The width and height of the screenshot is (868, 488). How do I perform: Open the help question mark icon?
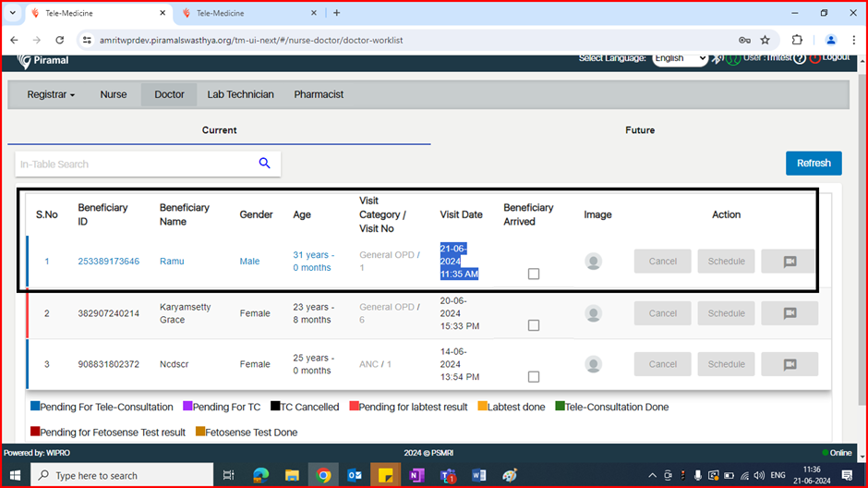[x=800, y=58]
